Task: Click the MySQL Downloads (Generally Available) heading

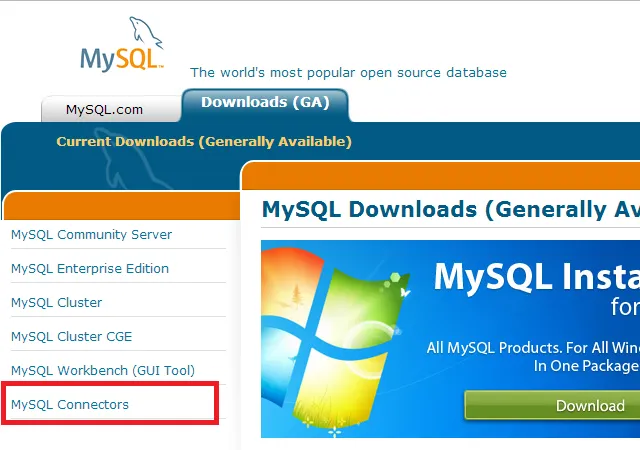Action: click(x=451, y=209)
